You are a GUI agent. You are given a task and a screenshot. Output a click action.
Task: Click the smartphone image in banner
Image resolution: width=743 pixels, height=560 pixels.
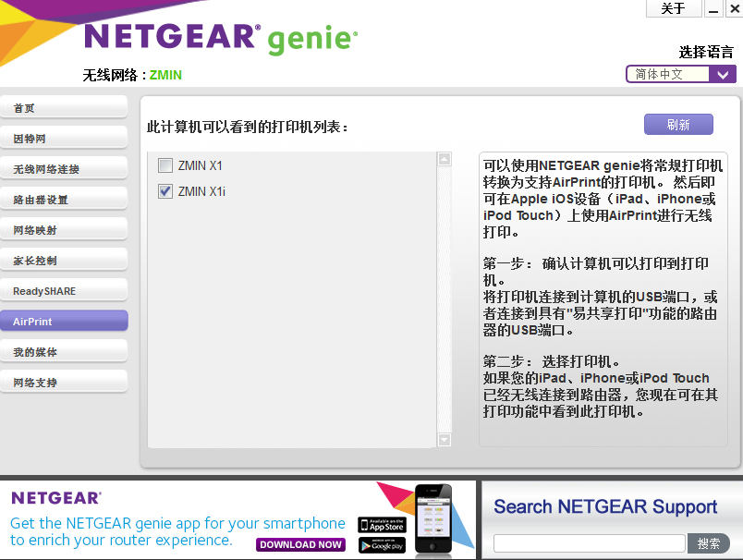pyautogui.click(x=433, y=518)
